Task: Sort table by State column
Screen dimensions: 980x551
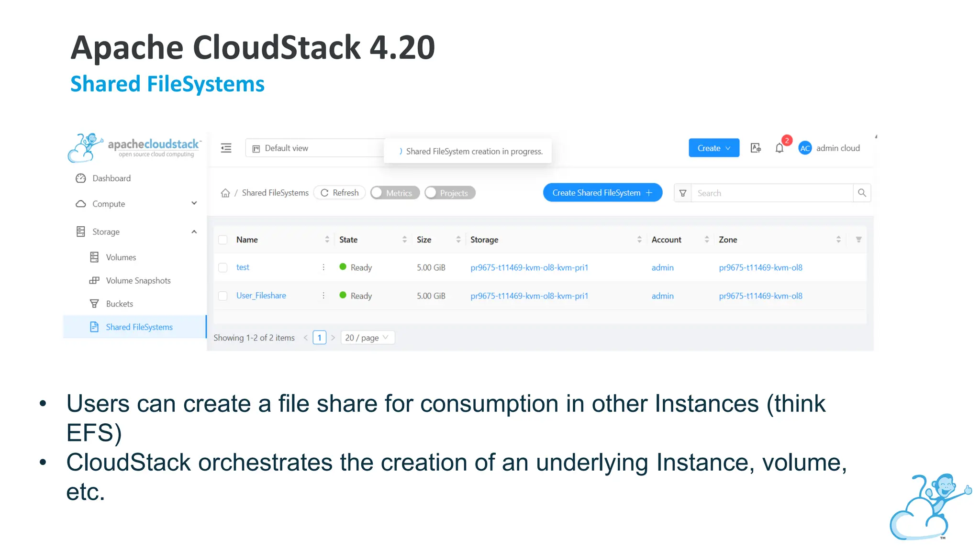Action: (x=404, y=240)
